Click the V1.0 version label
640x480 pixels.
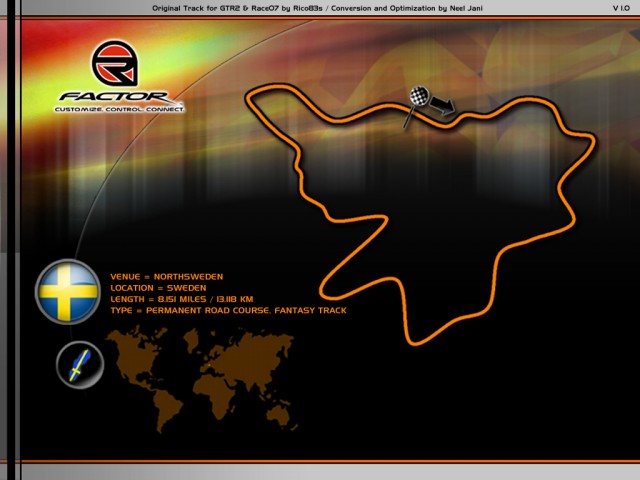click(x=621, y=7)
